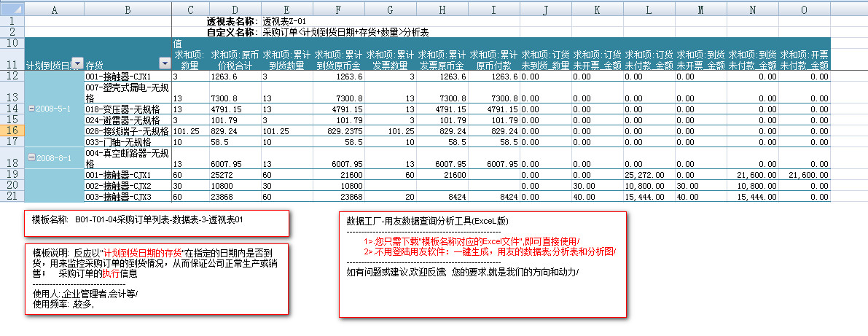
Task: Click the 求和项:开票未付款_金额 column heading
Action: point(804,60)
